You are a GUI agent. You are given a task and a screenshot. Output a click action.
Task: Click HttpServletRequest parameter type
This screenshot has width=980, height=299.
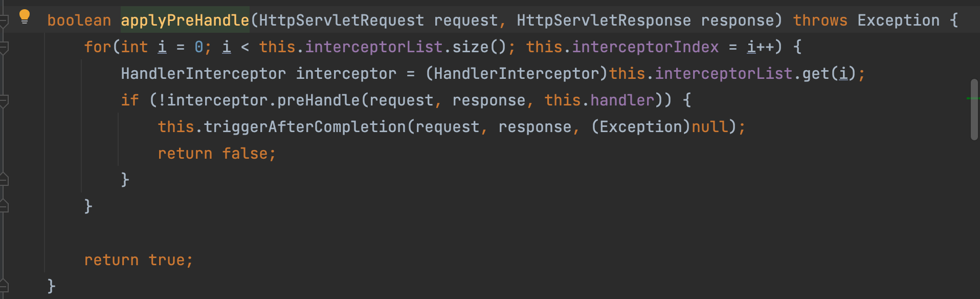(x=341, y=20)
